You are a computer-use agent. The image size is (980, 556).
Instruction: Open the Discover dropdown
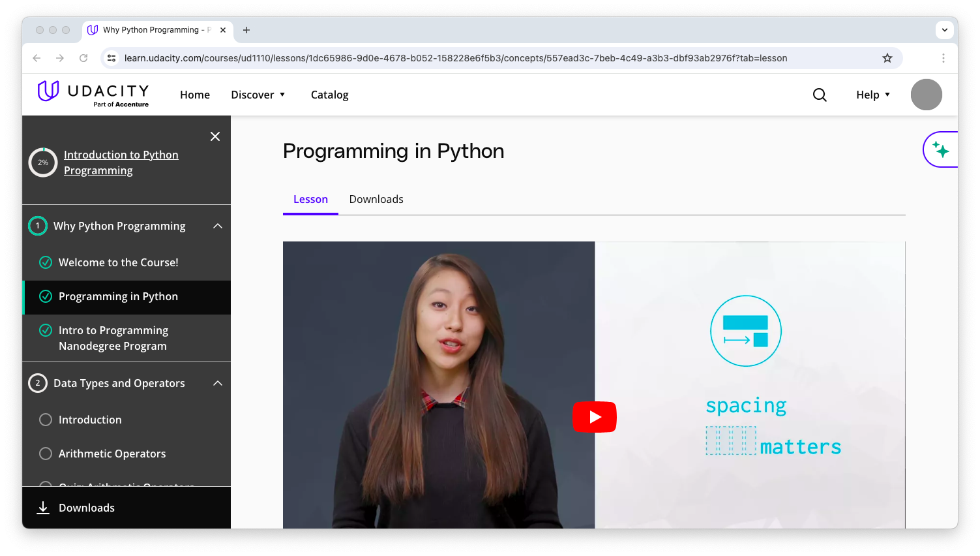click(258, 95)
